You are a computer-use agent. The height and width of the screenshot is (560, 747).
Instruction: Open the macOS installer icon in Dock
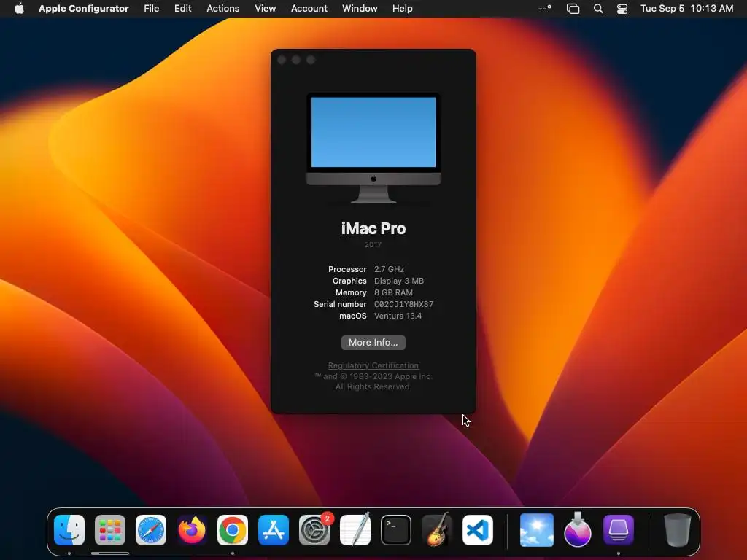click(578, 530)
